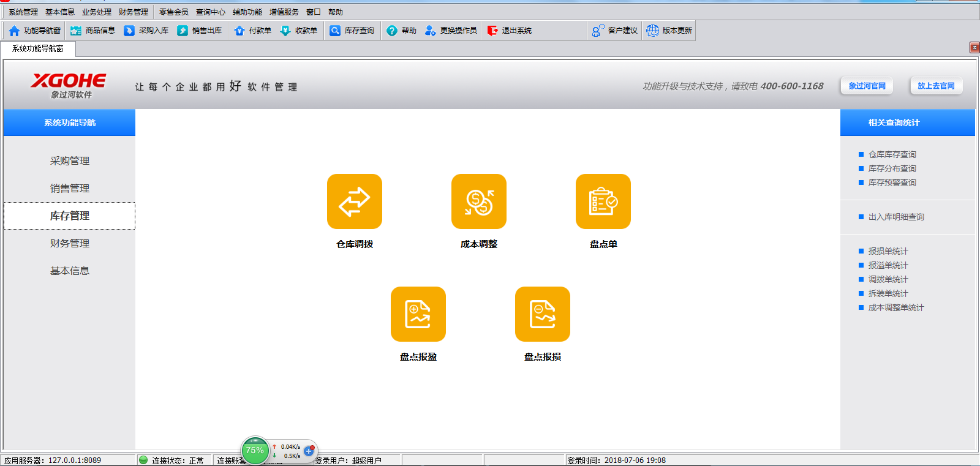
Task: Click the 销售出库 toolbar button
Action: pyautogui.click(x=199, y=31)
